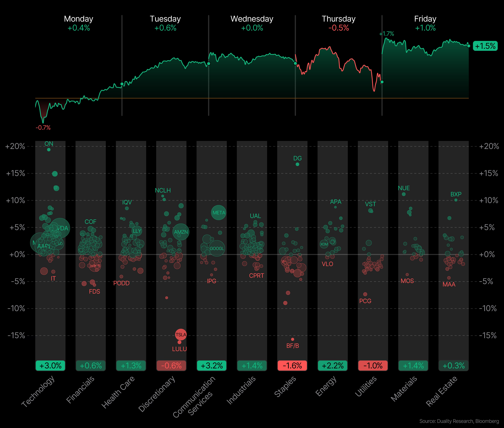The width and height of the screenshot is (504, 428).
Task: Select the Monday closing dot on line
Action: 122,84
